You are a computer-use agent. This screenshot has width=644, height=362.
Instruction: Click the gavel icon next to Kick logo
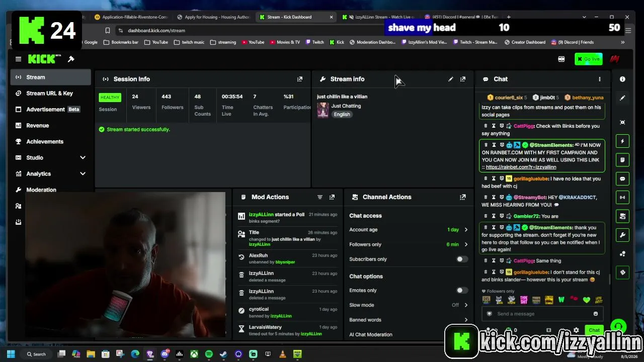pyautogui.click(x=71, y=59)
